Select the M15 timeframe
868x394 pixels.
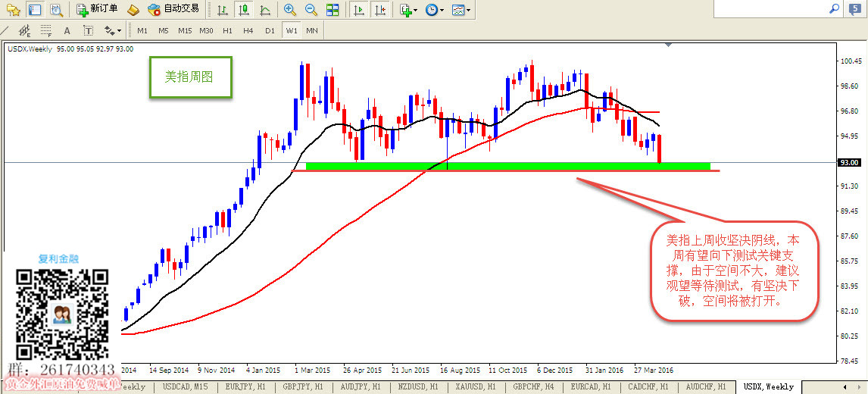click(185, 30)
